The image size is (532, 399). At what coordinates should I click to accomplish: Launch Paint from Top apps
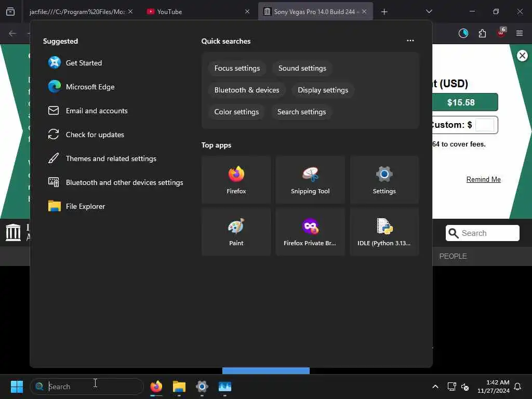(236, 232)
